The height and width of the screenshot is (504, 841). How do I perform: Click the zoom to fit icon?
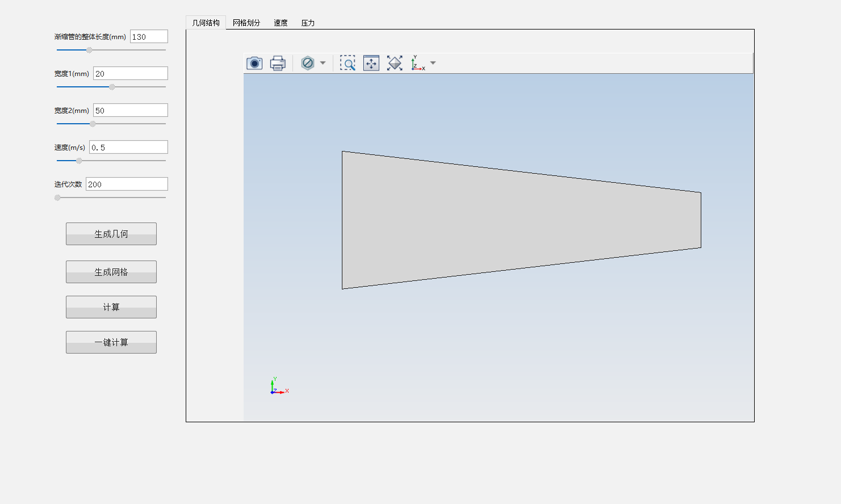[395, 63]
